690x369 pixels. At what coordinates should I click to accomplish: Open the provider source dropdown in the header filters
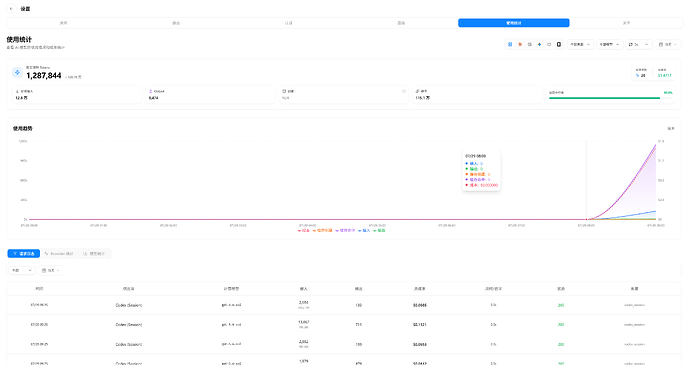pyautogui.click(x=580, y=44)
